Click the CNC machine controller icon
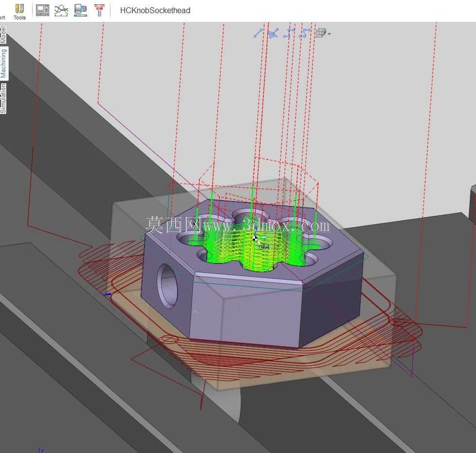 [42, 10]
